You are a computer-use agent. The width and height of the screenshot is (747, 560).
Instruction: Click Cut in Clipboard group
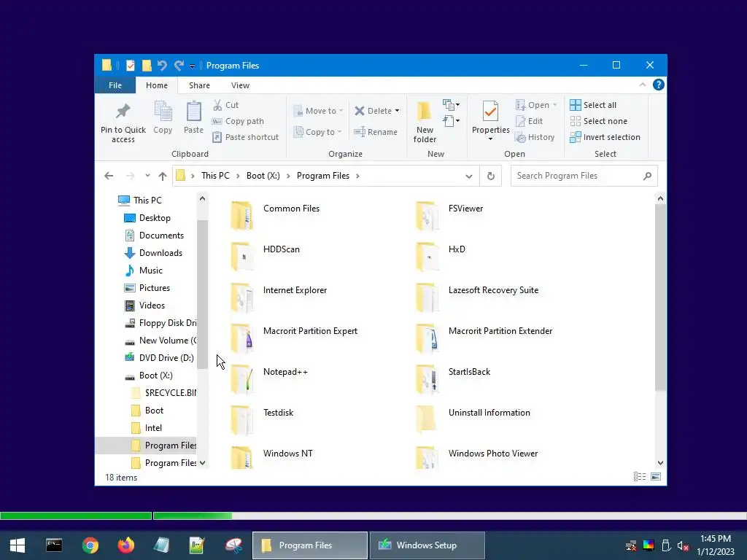coord(226,105)
